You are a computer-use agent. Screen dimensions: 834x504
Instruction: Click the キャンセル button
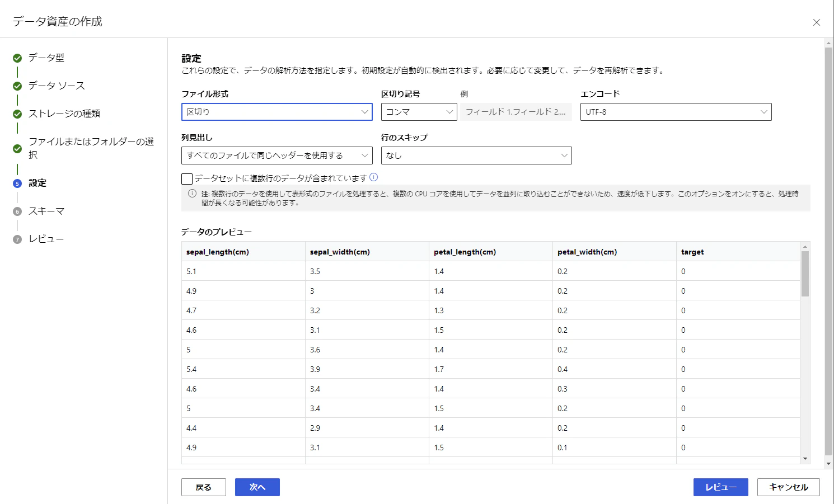pyautogui.click(x=789, y=487)
